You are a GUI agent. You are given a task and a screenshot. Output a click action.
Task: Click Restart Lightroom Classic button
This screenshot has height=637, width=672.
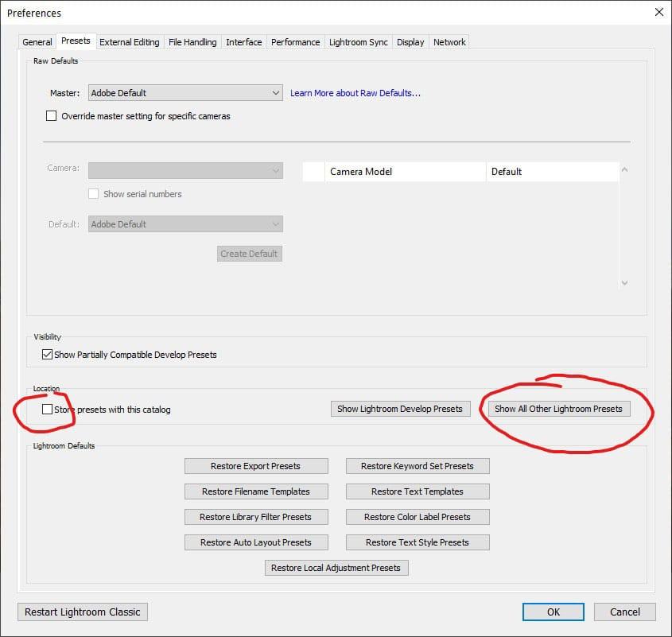tap(83, 612)
